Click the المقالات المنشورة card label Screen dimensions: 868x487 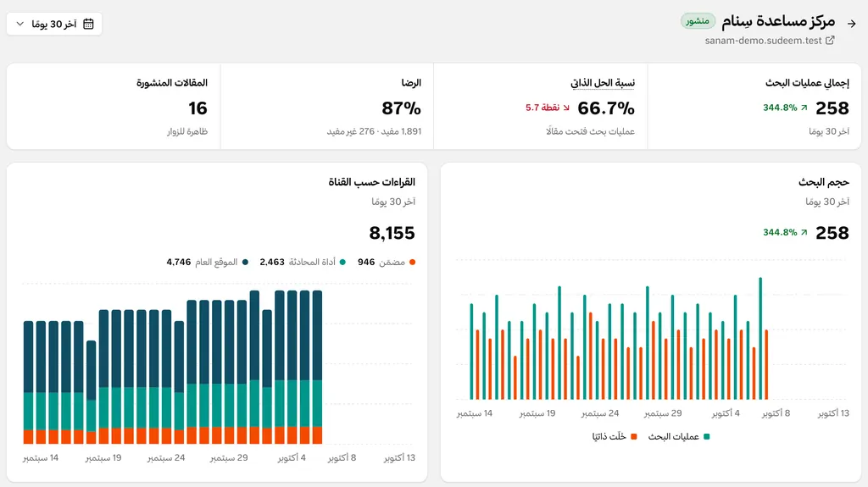point(172,83)
